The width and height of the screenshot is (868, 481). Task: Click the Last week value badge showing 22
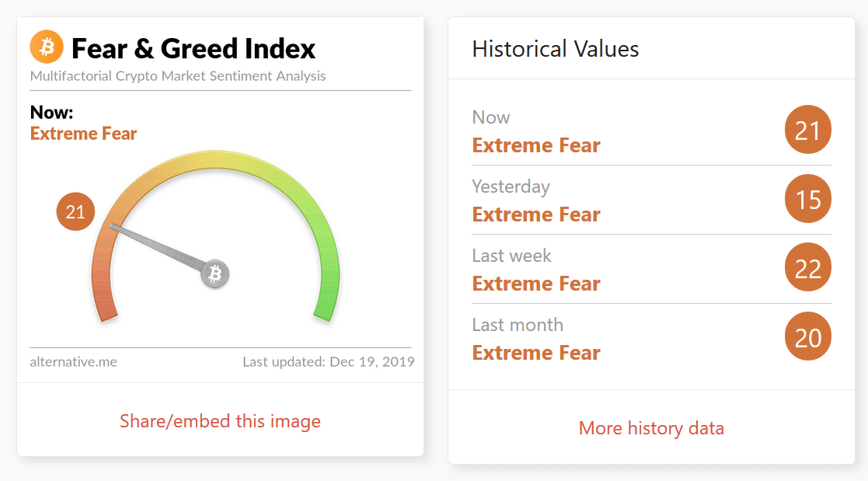[x=808, y=267]
